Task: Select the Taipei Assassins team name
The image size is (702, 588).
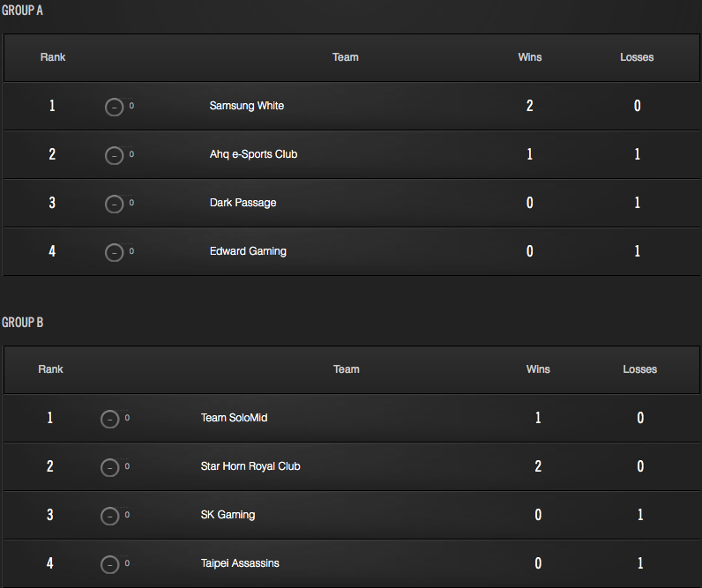Action: 240,563
